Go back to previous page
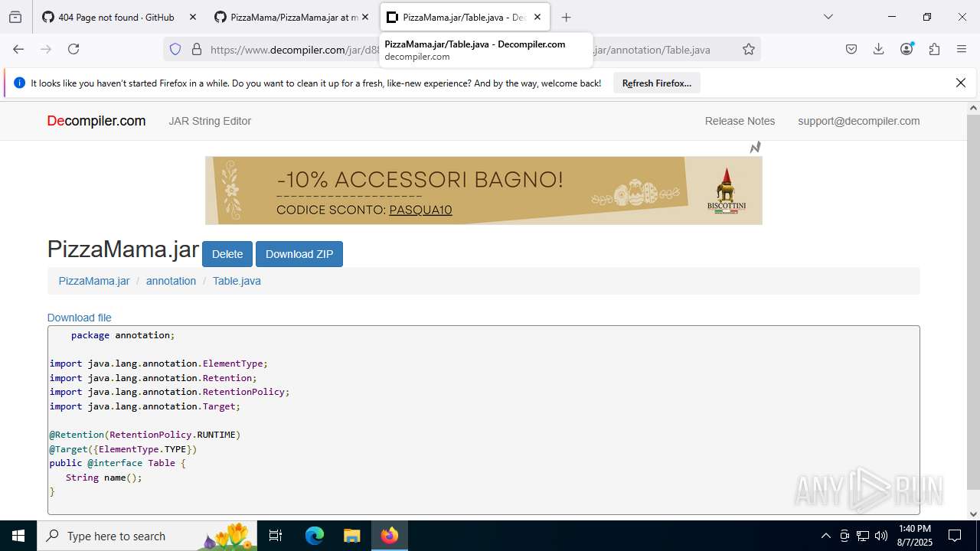This screenshot has height=551, width=980. click(x=18, y=49)
